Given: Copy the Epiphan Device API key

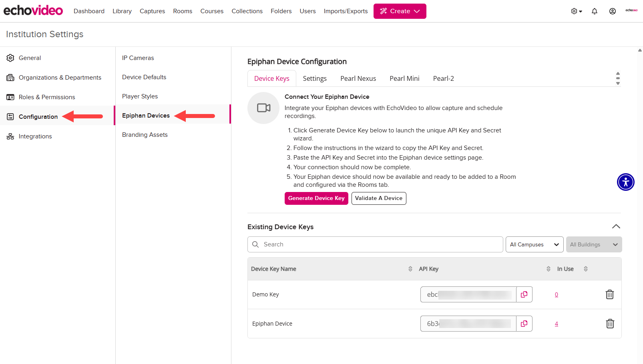Looking at the screenshot, I should (524, 324).
